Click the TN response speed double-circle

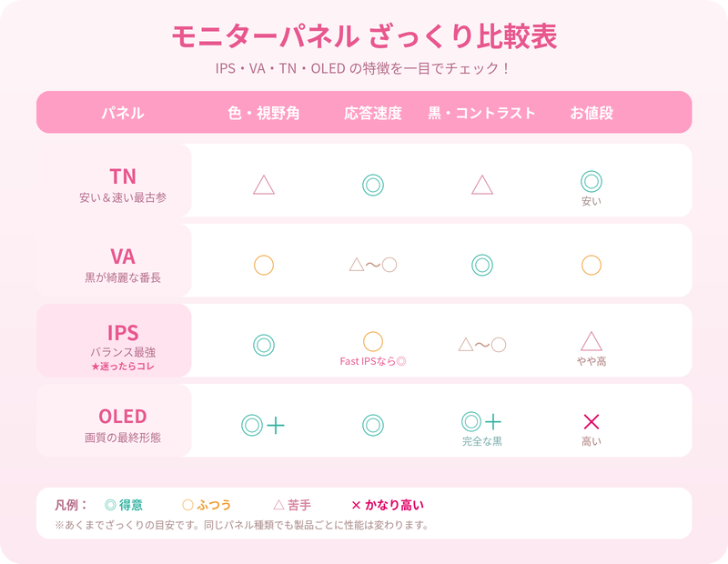373,185
